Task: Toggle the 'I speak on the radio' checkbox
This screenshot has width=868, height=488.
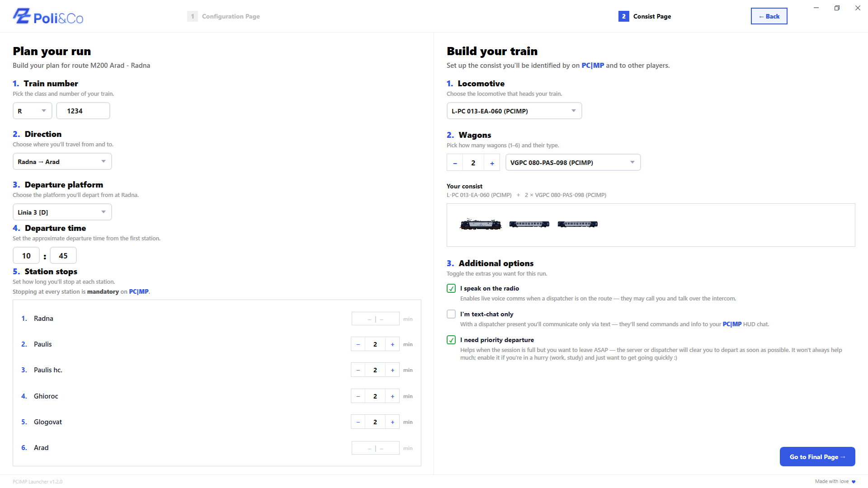Action: click(451, 288)
